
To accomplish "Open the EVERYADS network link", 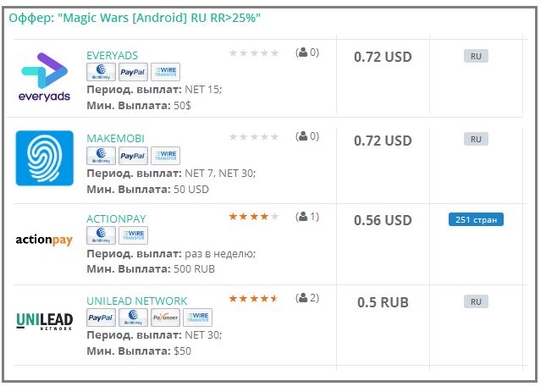I will point(112,55).
